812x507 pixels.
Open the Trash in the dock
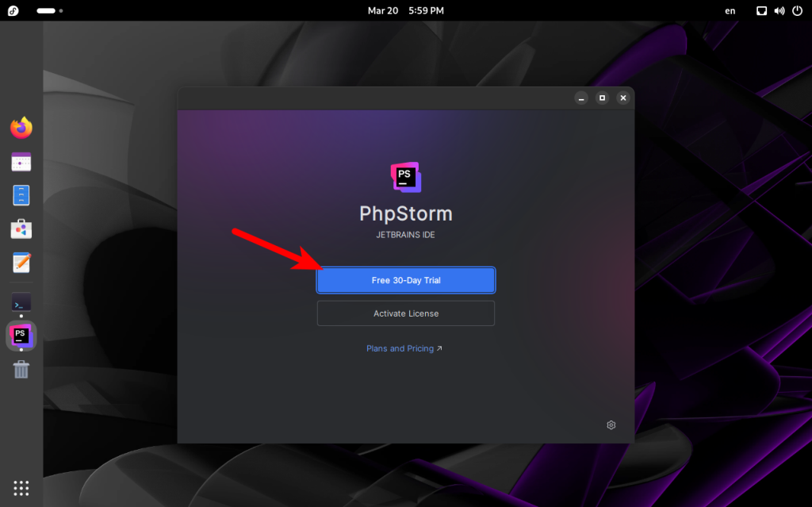point(21,370)
